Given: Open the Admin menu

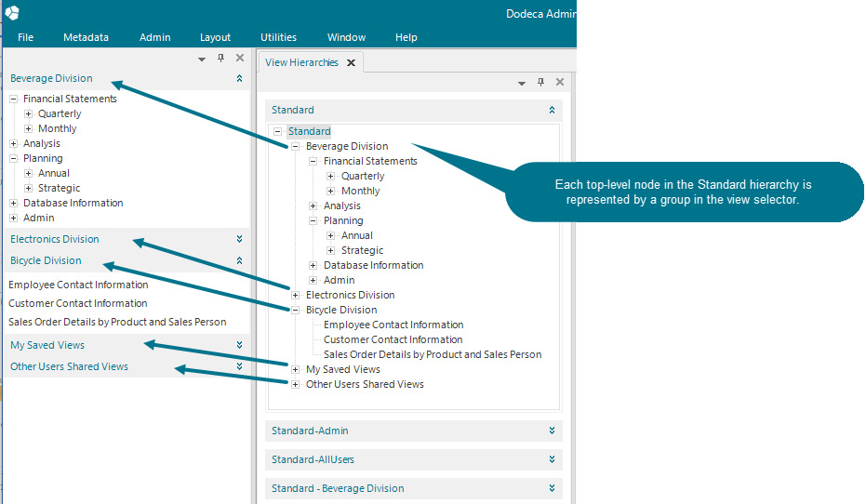Looking at the screenshot, I should click(x=154, y=37).
